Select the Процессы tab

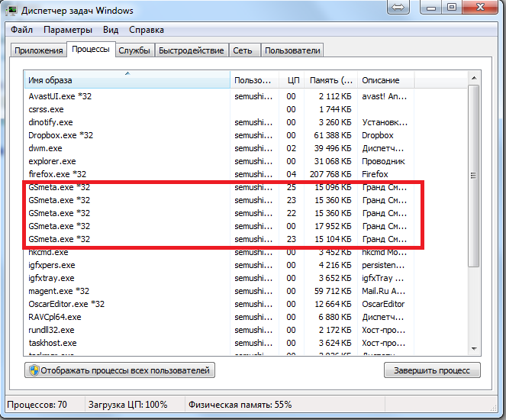pos(91,49)
